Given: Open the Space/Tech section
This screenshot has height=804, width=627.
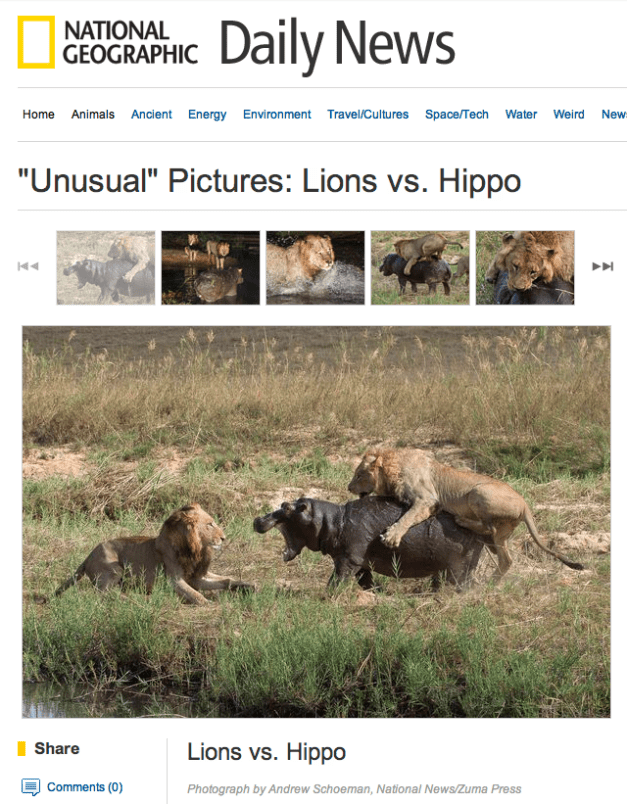Looking at the screenshot, I should pyautogui.click(x=457, y=114).
